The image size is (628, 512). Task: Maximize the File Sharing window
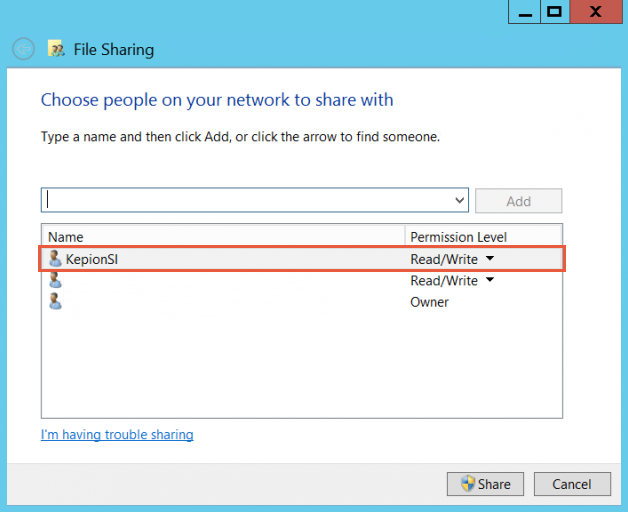click(555, 12)
